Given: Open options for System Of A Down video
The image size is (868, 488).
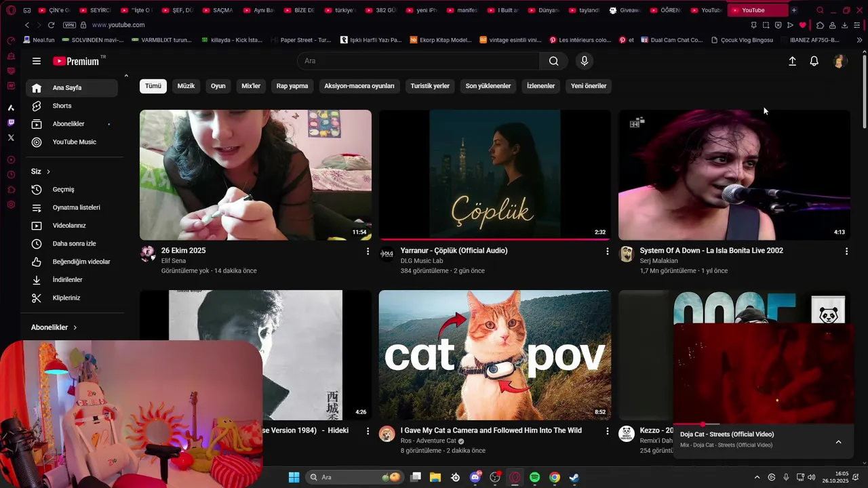Looking at the screenshot, I should tap(846, 251).
